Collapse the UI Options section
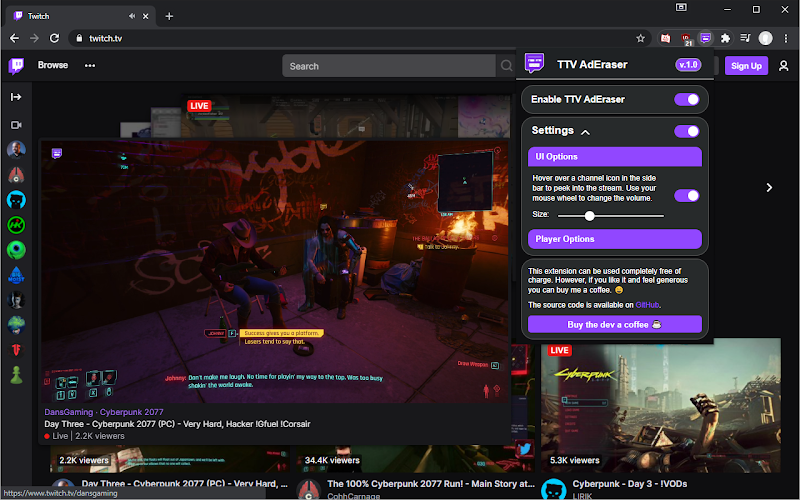 tap(615, 157)
